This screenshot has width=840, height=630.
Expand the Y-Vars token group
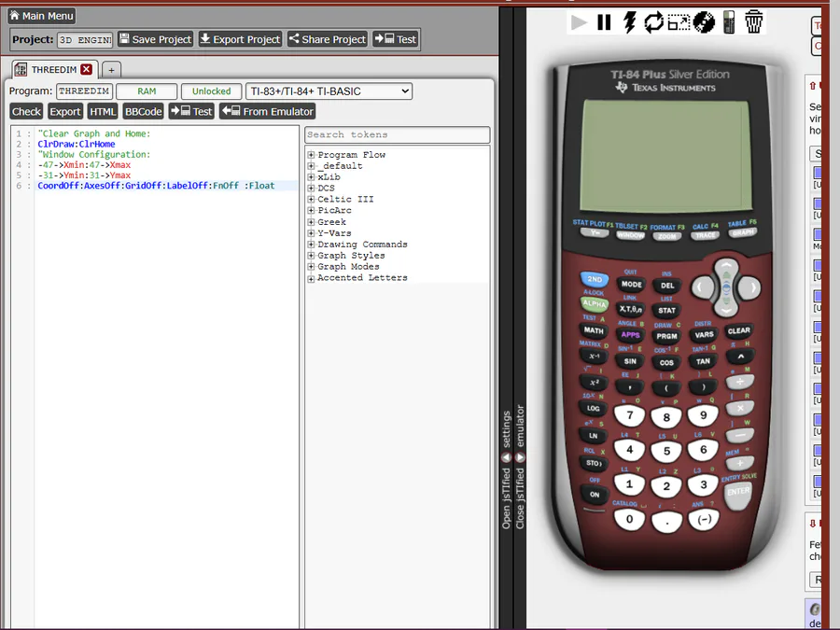point(311,233)
